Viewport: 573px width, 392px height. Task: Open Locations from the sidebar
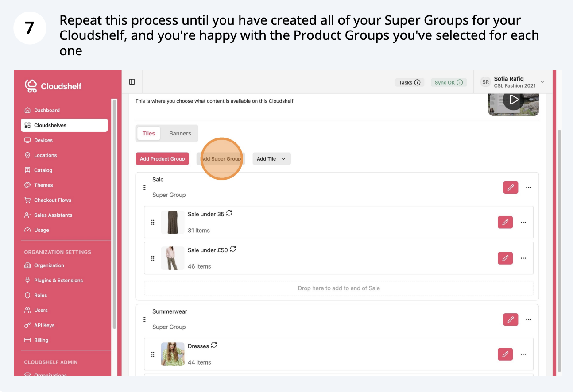point(64,155)
